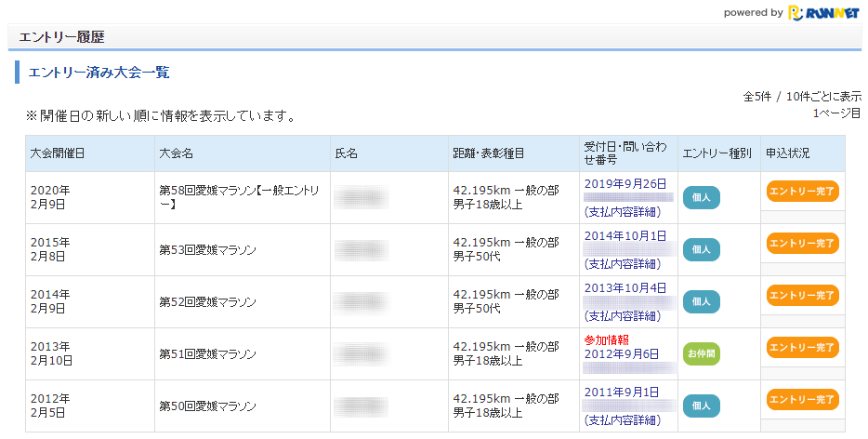Viewport: 868px width, 439px height.
Task: Open the 2013年10月4日 reception date link
Action: point(625,288)
